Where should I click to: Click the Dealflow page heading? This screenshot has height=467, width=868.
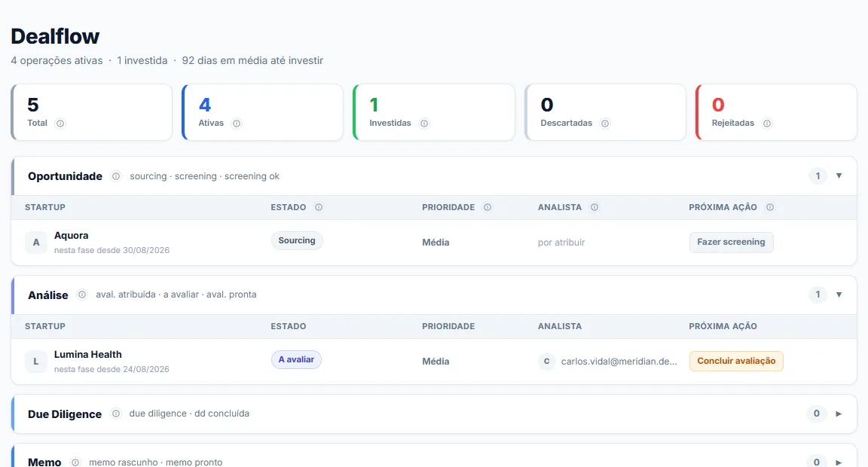tap(55, 36)
